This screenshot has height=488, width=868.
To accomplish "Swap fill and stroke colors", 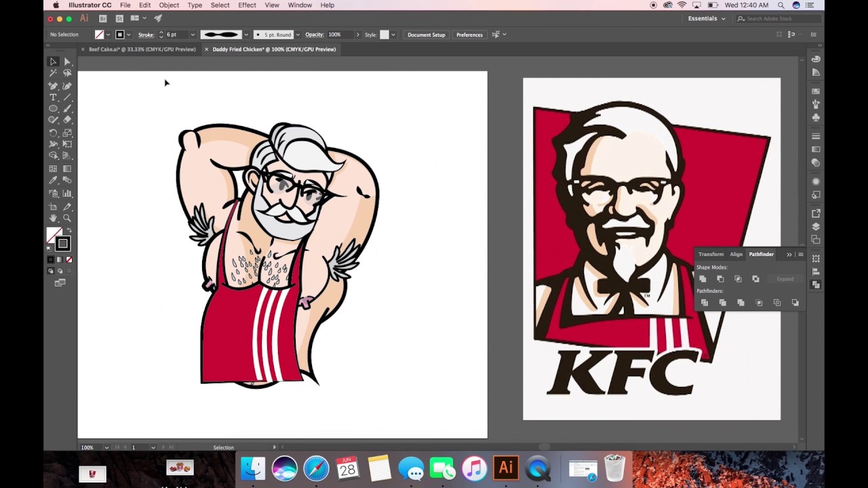I will point(69,231).
